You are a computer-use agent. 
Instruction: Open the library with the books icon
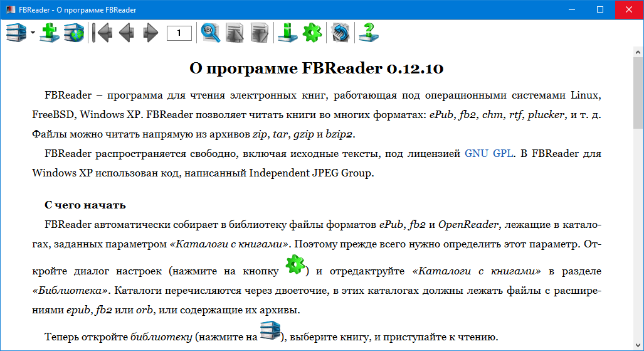16,33
